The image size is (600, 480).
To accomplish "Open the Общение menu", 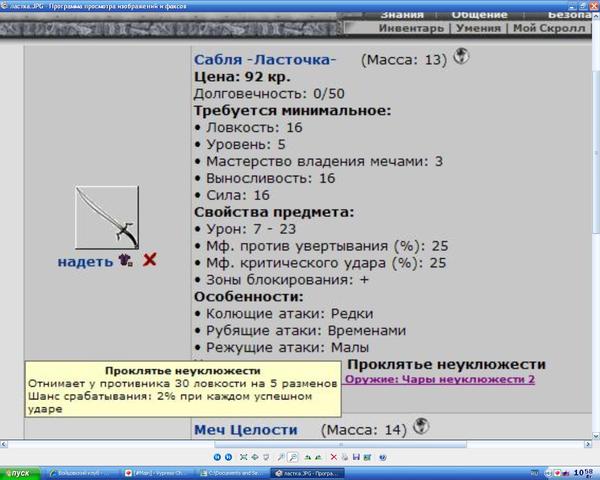I will pyautogui.click(x=479, y=15).
